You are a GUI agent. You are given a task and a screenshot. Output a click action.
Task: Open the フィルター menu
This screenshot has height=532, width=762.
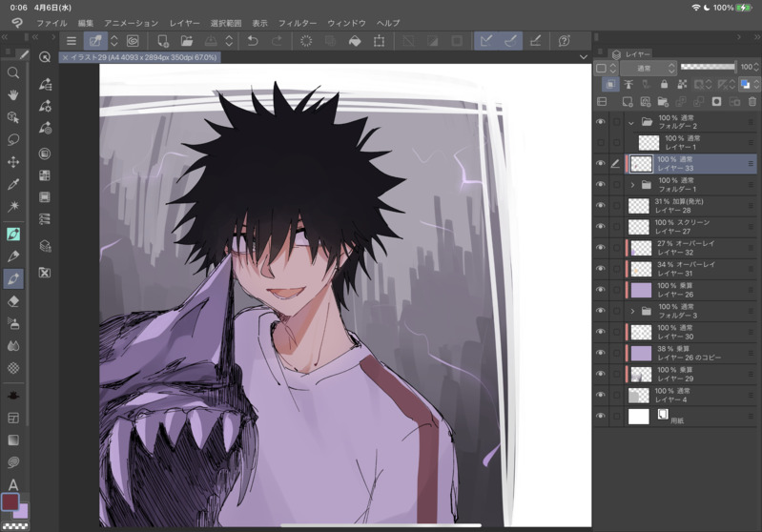(x=298, y=23)
